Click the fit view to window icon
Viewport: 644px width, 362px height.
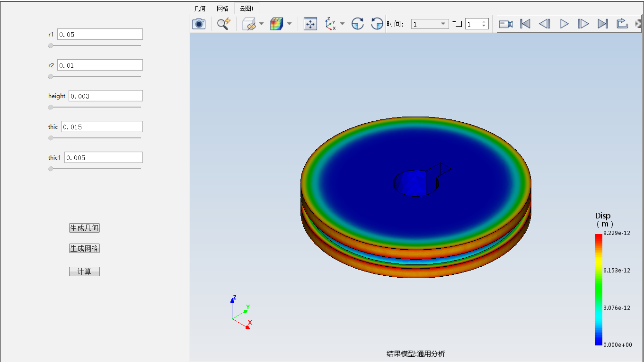point(310,24)
